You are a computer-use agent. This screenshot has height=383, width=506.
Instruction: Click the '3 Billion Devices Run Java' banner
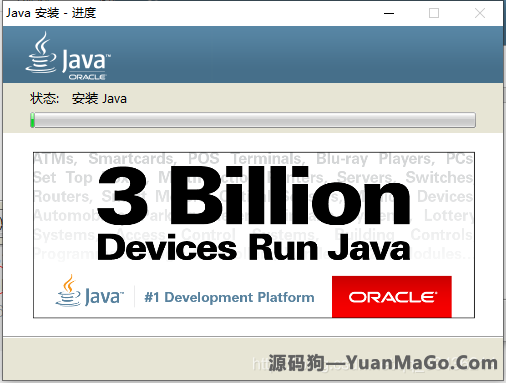(254, 235)
